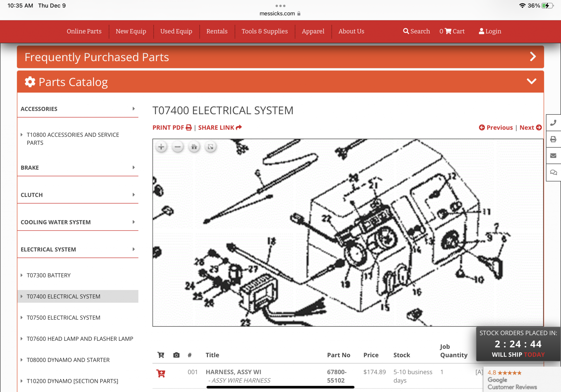Open the Online Parts menu
561x392 pixels.
coord(84,31)
